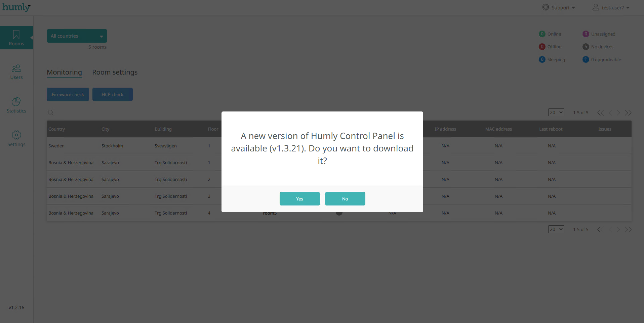
Task: Switch to the Room settings tab
Action: [115, 72]
